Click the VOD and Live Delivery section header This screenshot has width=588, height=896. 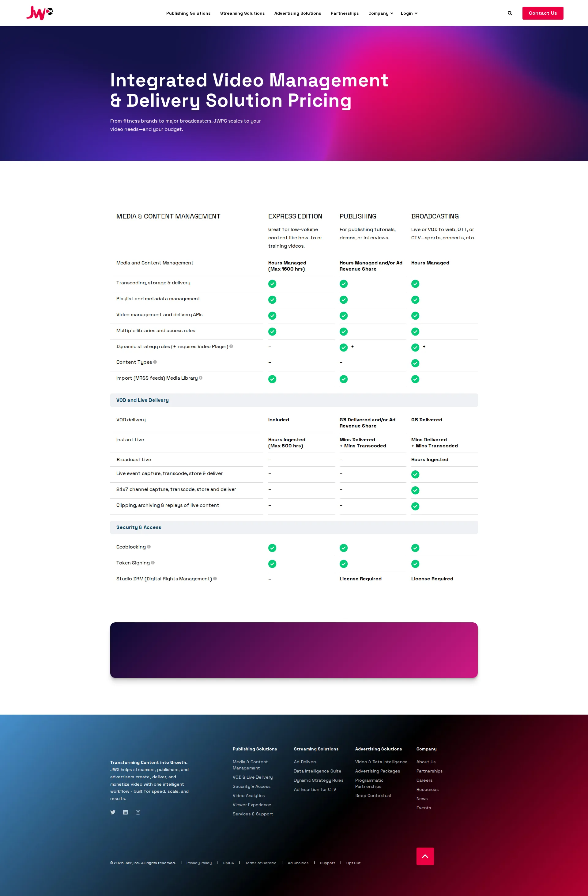tap(294, 400)
